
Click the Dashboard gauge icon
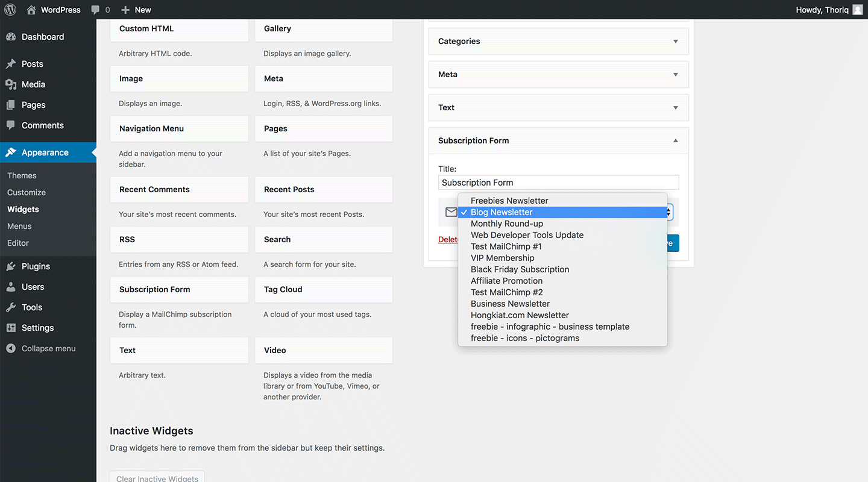(11, 37)
